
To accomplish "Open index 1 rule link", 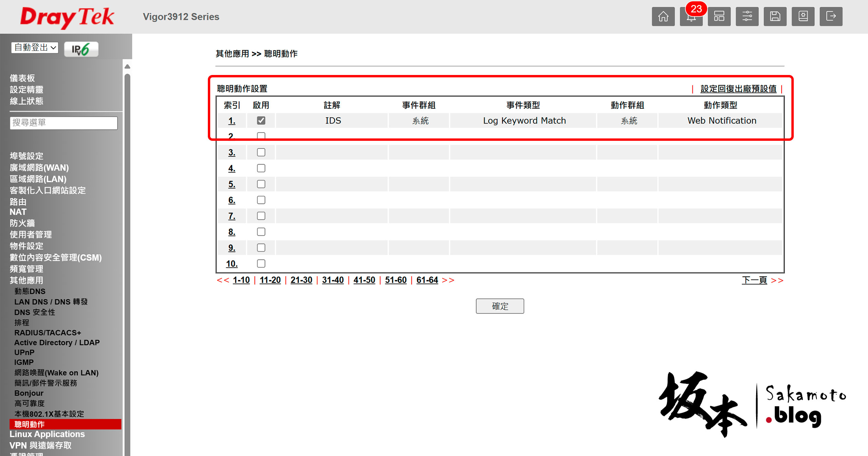I will point(232,121).
